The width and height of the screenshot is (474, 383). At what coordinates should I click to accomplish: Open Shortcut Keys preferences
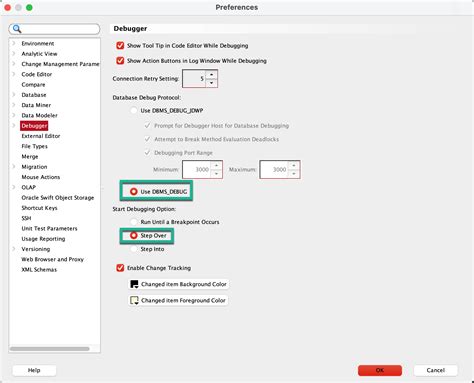(x=39, y=208)
